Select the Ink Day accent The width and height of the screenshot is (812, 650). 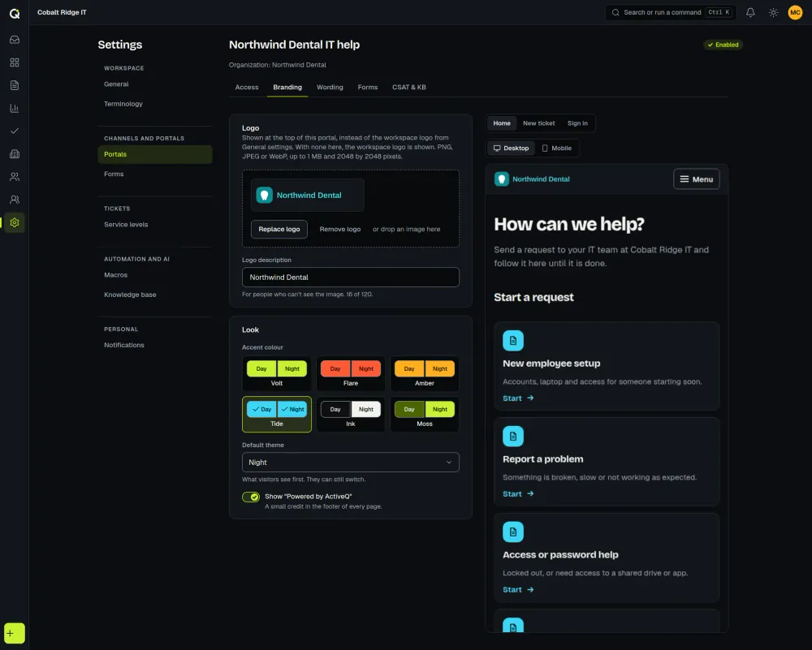coord(335,409)
